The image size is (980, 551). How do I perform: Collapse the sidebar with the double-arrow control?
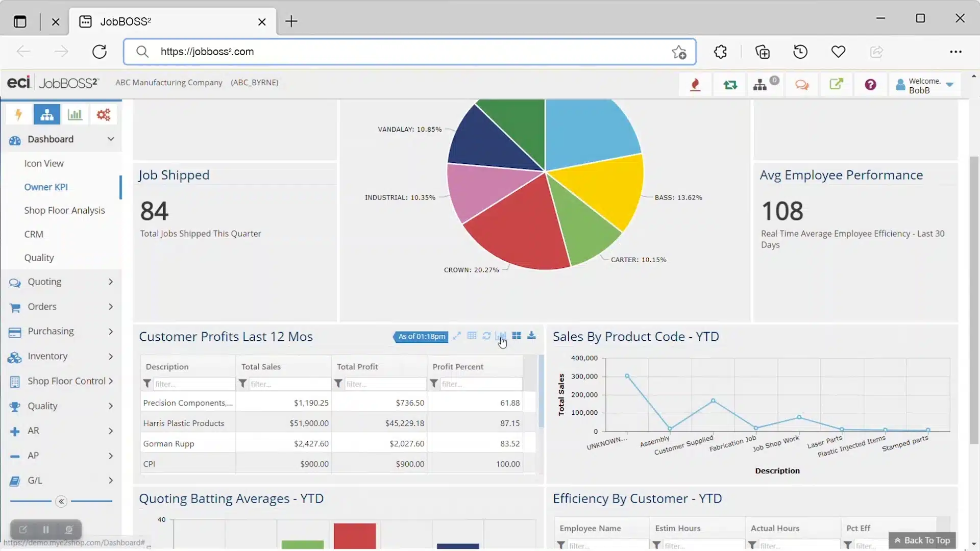pyautogui.click(x=61, y=502)
